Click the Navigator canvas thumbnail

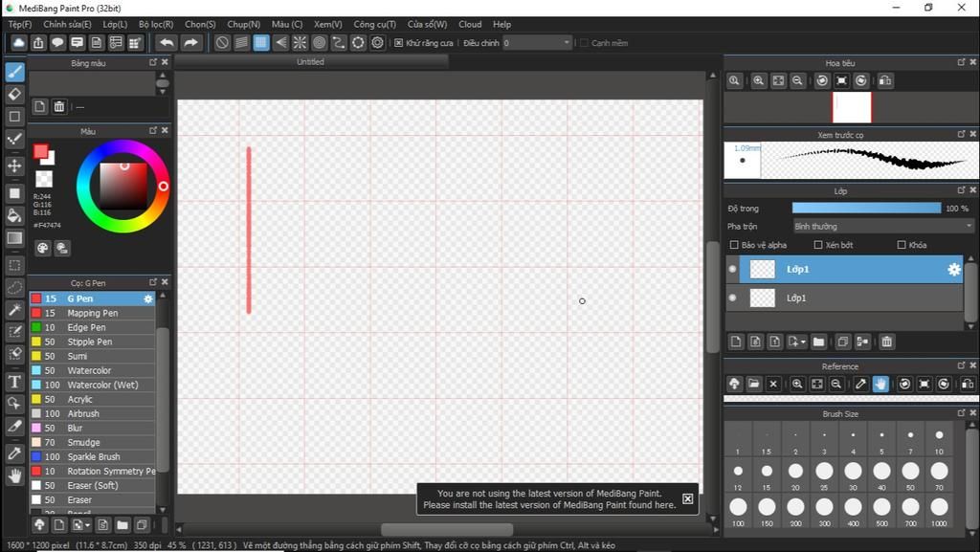point(852,107)
